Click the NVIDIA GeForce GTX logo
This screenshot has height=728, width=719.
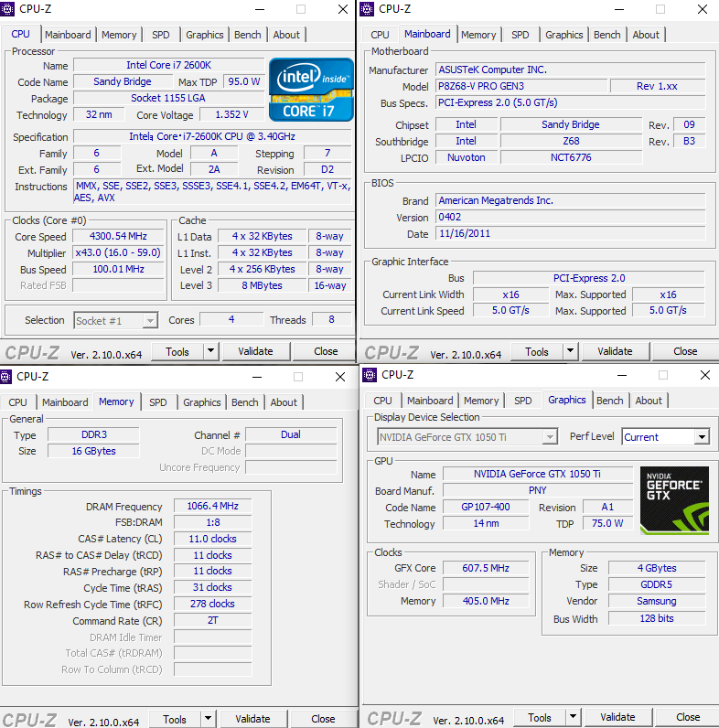pyautogui.click(x=674, y=500)
